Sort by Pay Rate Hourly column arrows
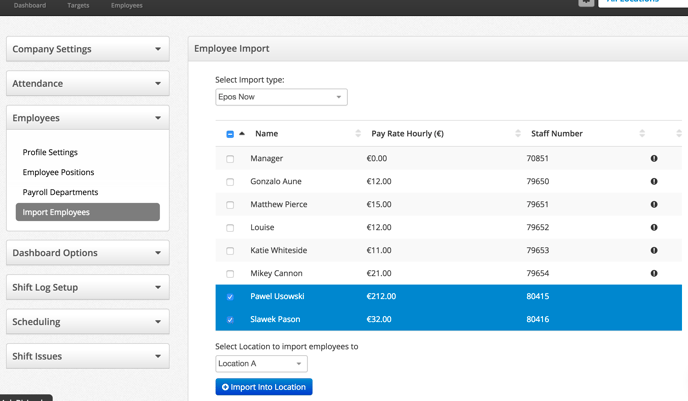Screen dimensions: 688x401 click(518, 133)
